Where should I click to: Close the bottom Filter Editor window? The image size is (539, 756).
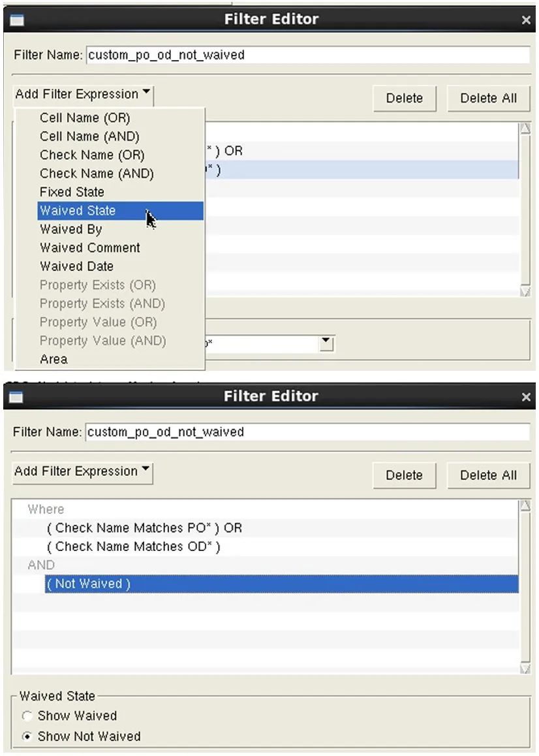click(x=526, y=398)
